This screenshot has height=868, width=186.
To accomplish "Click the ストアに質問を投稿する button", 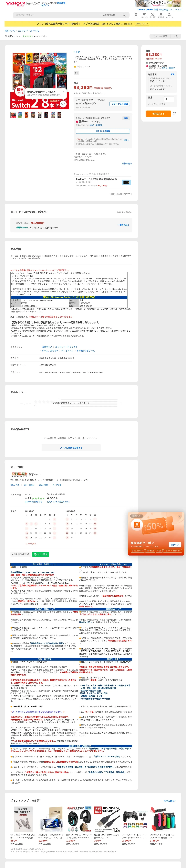I will point(71,447).
